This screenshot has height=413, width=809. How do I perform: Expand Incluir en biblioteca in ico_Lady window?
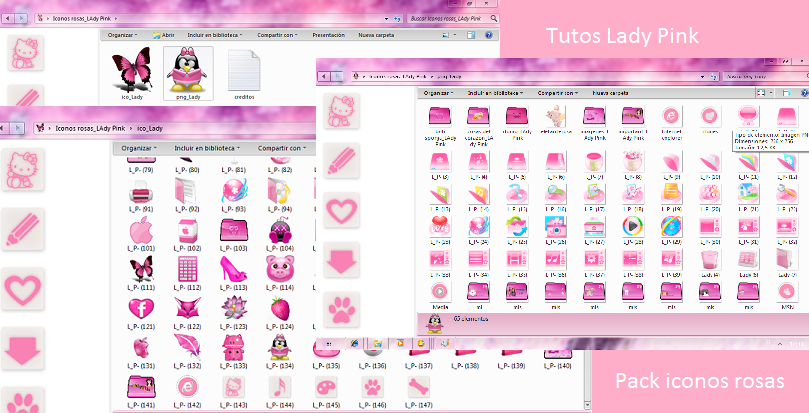[x=207, y=148]
